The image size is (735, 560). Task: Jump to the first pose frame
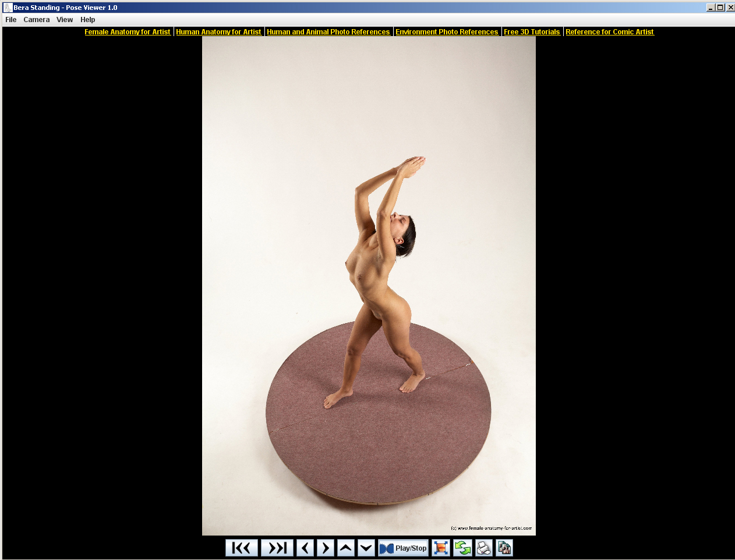click(241, 548)
